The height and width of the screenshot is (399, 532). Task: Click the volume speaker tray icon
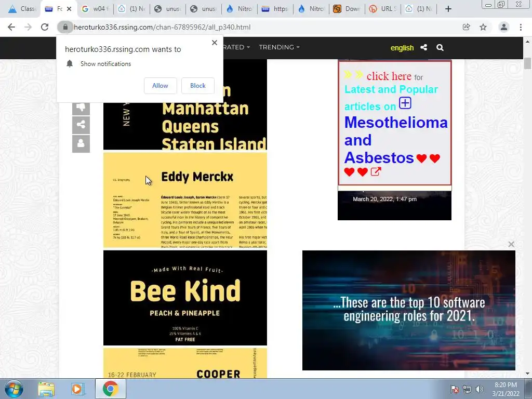tap(479, 389)
